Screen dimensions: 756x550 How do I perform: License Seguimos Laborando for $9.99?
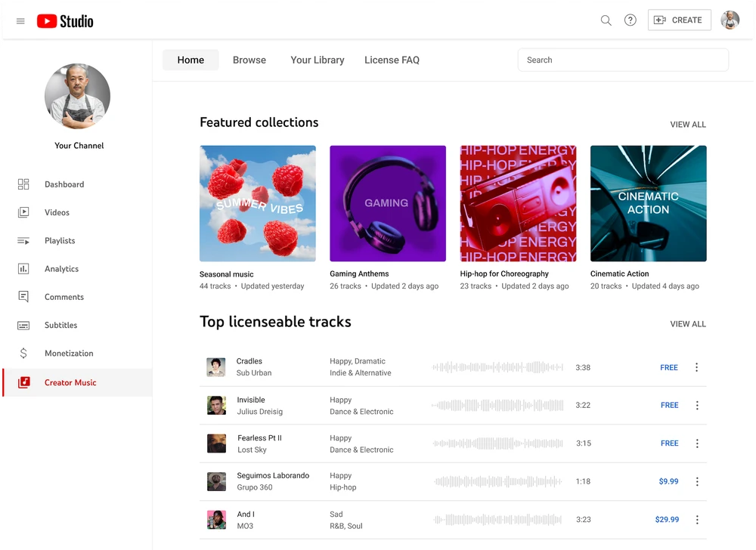668,481
